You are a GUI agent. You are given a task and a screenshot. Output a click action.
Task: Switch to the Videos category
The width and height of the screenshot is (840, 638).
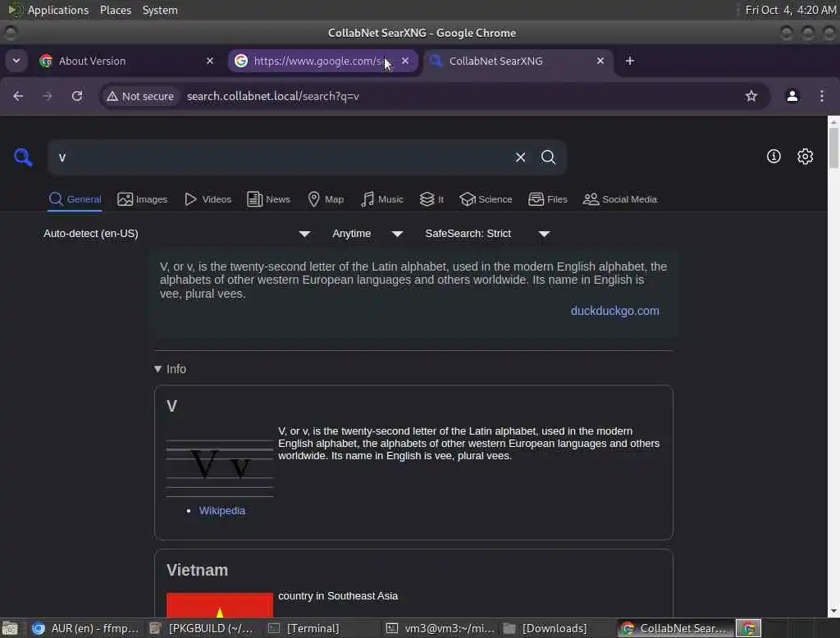point(208,199)
